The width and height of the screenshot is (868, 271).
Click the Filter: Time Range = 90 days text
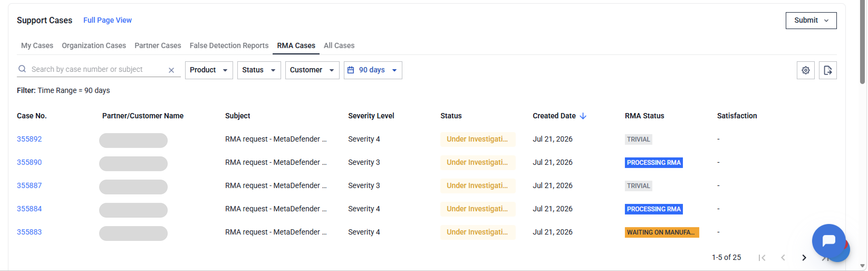[63, 90]
